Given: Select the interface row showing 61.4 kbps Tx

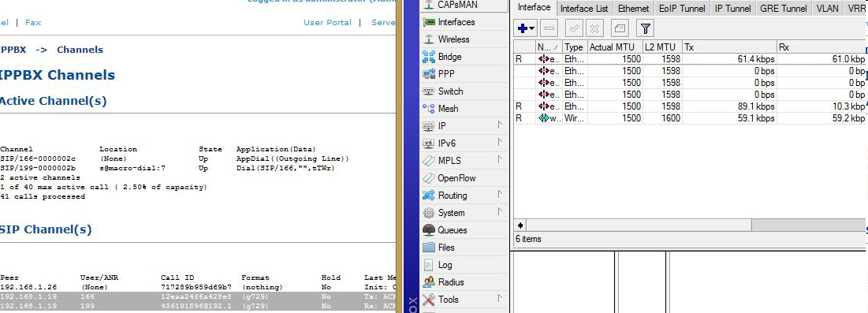Looking at the screenshot, I should pos(691,59).
